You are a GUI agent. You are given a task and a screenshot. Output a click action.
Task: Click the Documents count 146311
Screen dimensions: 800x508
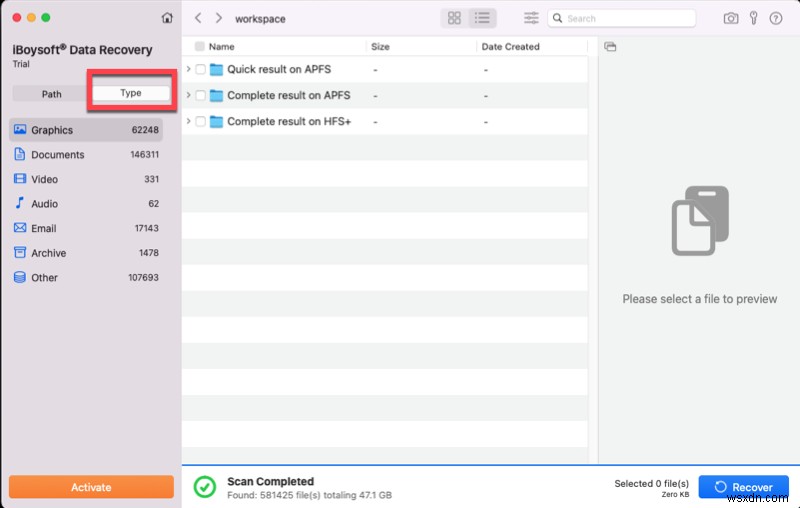coord(144,154)
